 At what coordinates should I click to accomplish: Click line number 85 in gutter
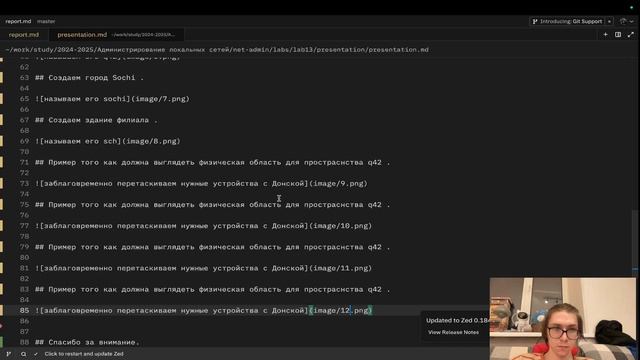coord(24,311)
